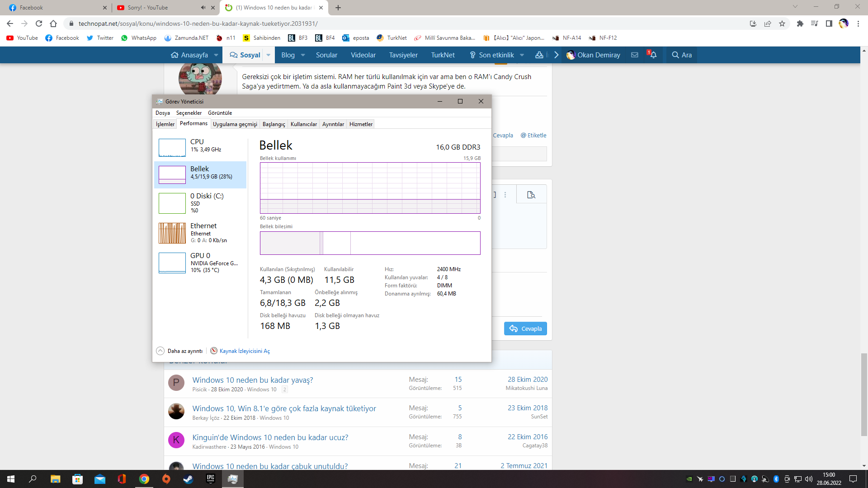Open the messages envelope icon in navbar
Screen dimensions: 868x488
pyautogui.click(x=635, y=55)
